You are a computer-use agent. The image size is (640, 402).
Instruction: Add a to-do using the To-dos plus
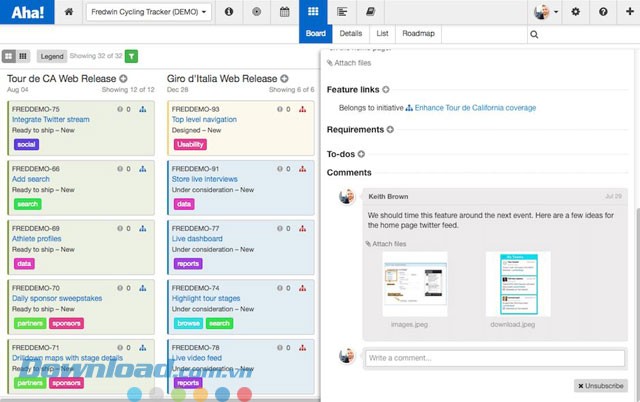click(x=361, y=154)
